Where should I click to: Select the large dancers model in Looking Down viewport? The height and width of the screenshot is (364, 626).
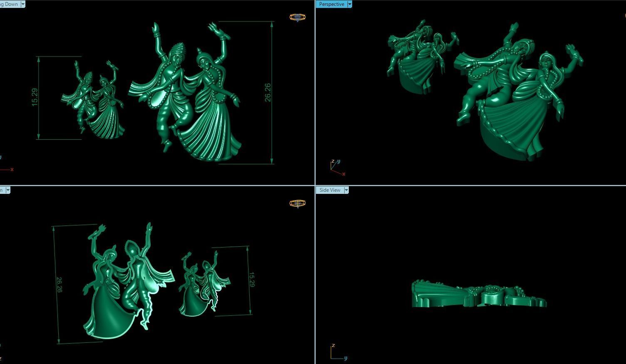click(185, 92)
